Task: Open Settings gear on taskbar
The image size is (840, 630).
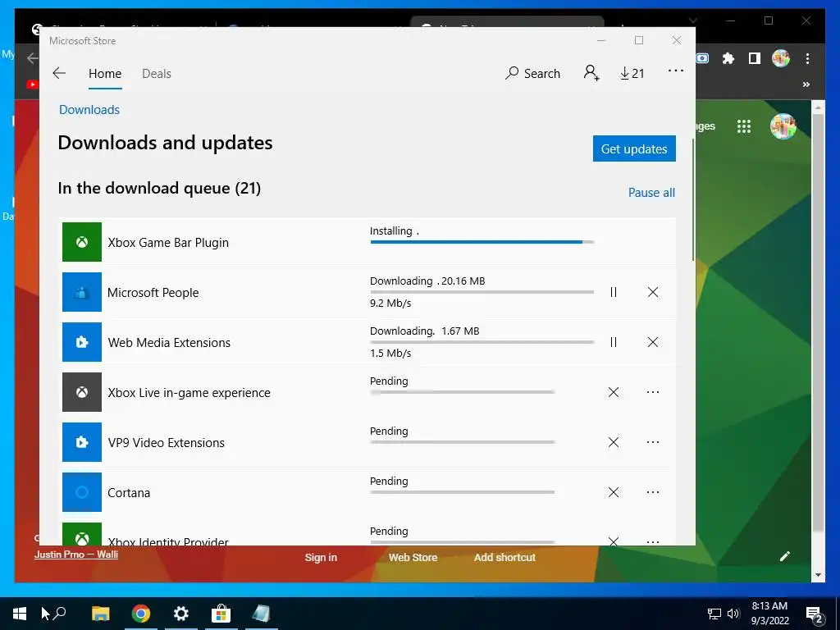Action: coord(181,614)
